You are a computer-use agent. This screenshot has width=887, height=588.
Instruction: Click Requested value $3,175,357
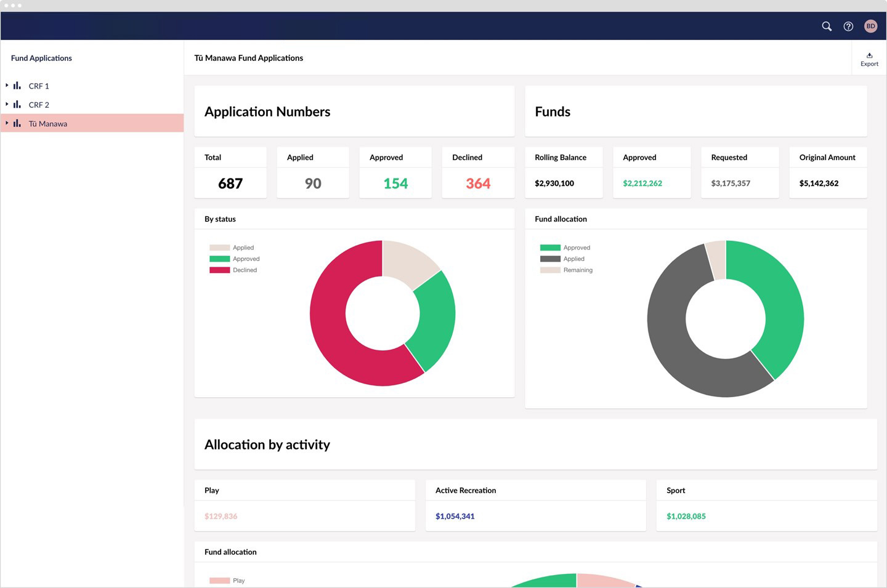(x=731, y=183)
